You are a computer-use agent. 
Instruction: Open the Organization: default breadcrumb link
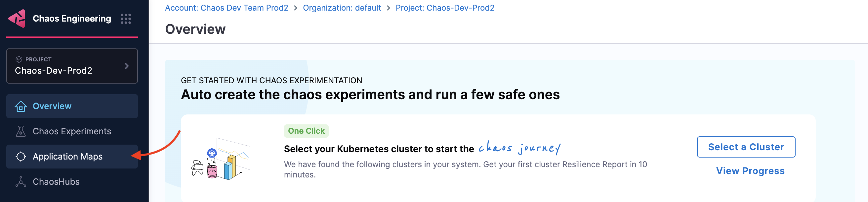pyautogui.click(x=342, y=8)
